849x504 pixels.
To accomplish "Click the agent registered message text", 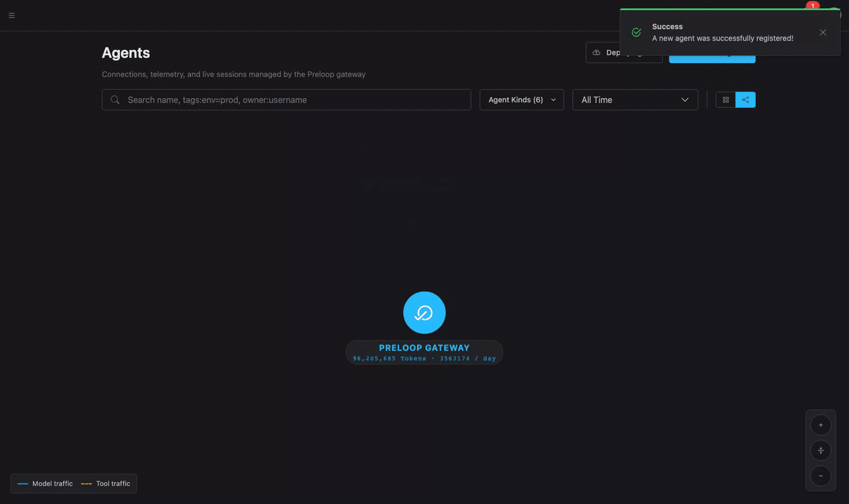I will pos(722,38).
